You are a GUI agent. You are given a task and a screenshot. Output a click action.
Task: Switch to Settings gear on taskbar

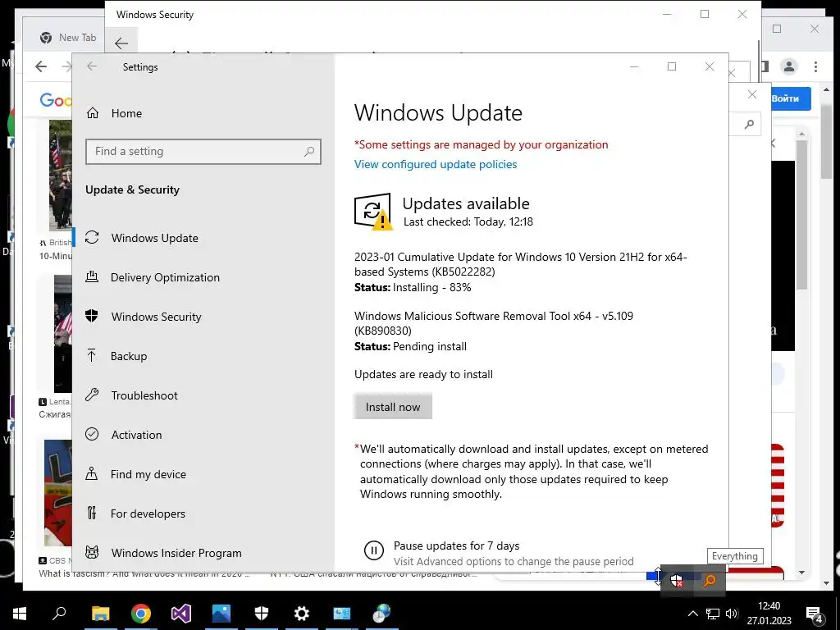(x=302, y=614)
